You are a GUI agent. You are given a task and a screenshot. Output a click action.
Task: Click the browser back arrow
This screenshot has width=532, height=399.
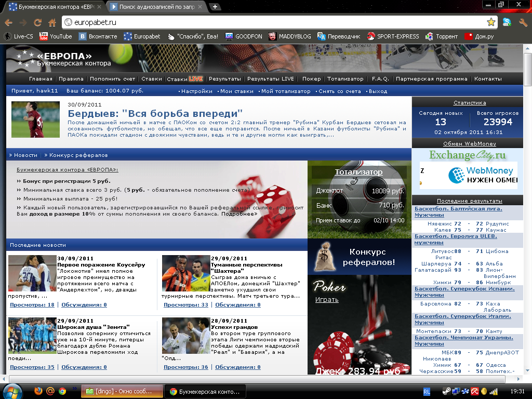(9, 22)
